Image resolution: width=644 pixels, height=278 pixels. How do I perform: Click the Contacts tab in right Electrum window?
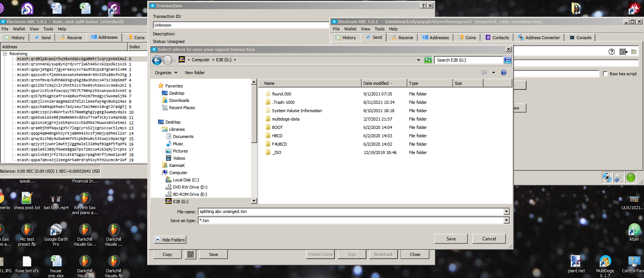tap(497, 38)
